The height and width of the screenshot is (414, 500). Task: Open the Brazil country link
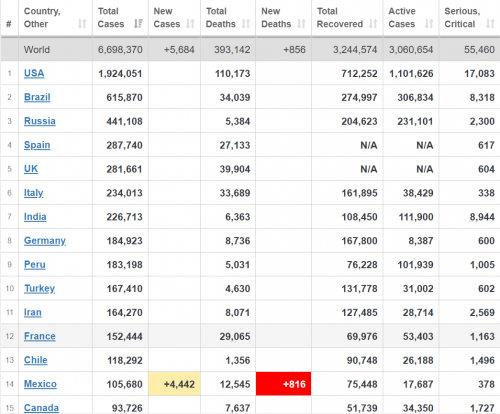click(x=37, y=97)
